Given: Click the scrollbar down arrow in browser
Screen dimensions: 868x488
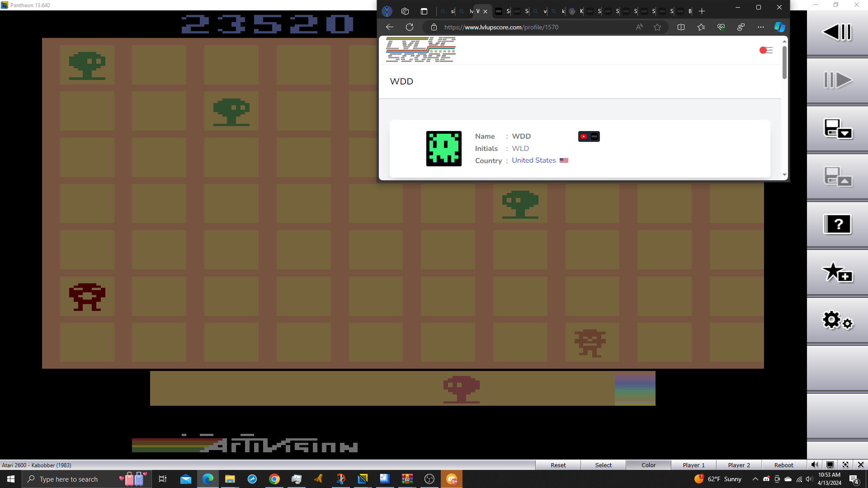Looking at the screenshot, I should coord(784,175).
